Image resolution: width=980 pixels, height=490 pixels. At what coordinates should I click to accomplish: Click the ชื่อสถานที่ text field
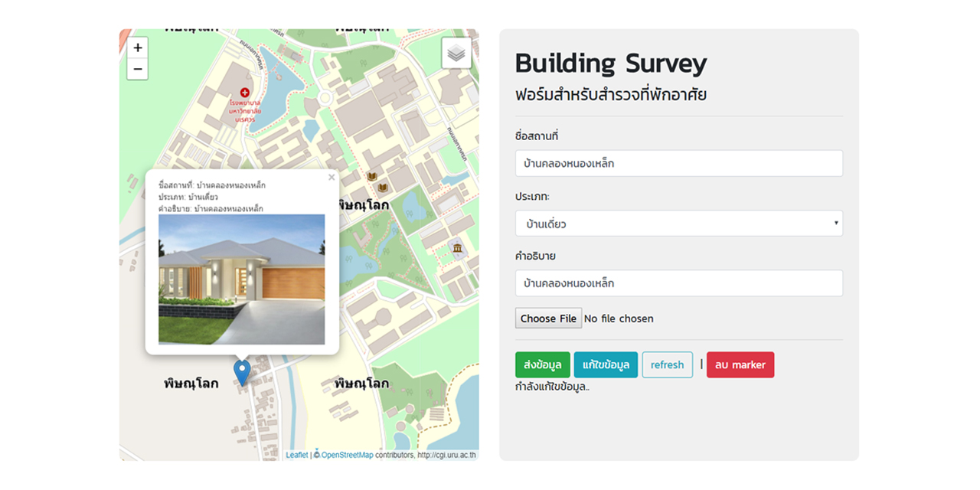(678, 163)
